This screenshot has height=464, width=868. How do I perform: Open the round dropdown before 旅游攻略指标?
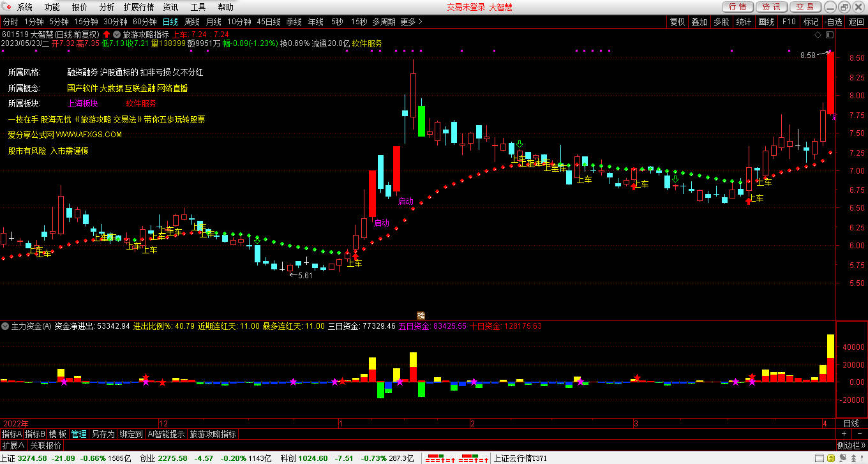[116, 34]
